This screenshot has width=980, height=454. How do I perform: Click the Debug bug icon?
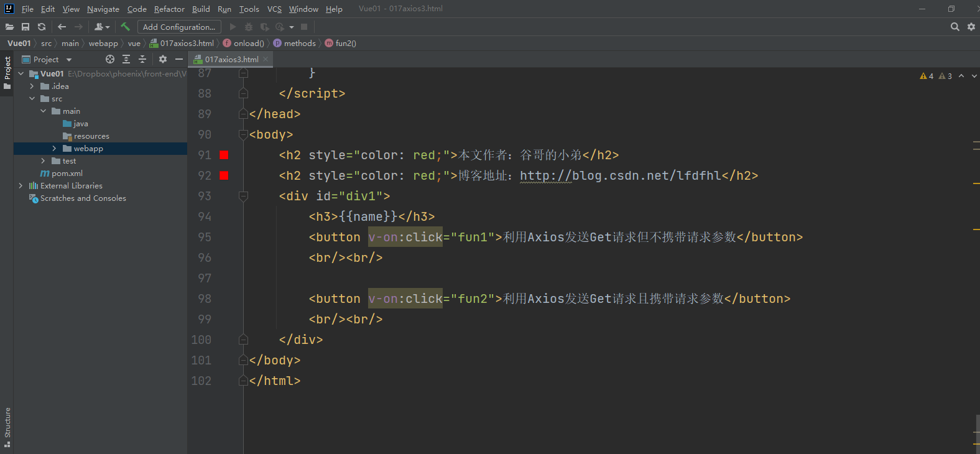[249, 27]
